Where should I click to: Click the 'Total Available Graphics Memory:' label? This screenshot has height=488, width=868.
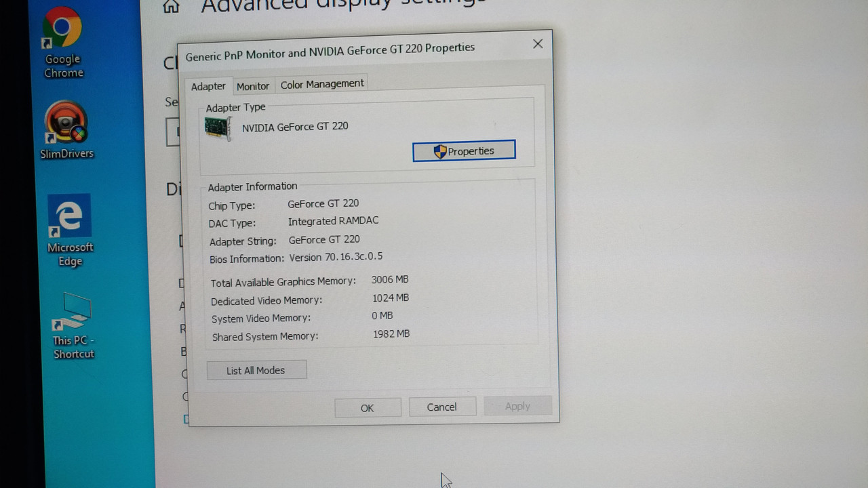point(283,282)
